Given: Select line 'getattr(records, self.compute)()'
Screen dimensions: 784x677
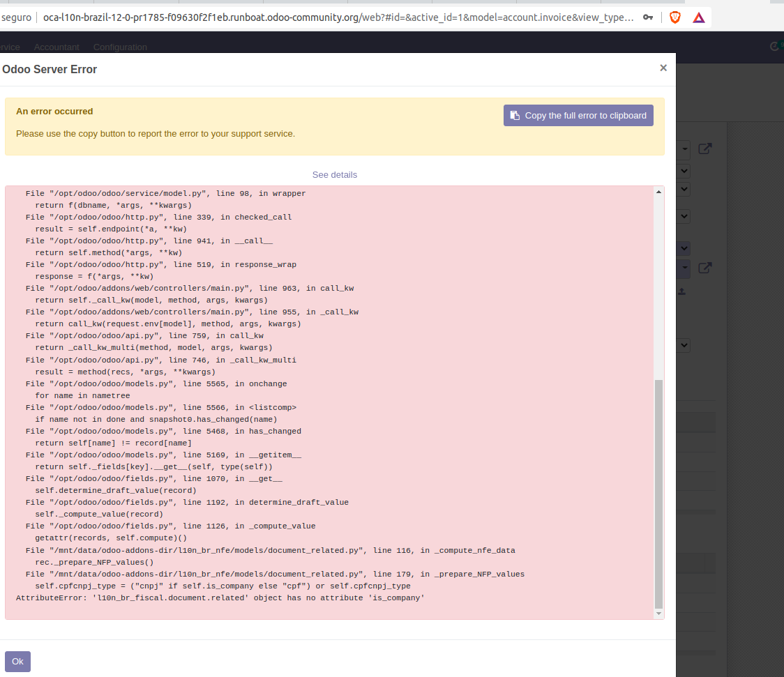Looking at the screenshot, I should (110, 538).
